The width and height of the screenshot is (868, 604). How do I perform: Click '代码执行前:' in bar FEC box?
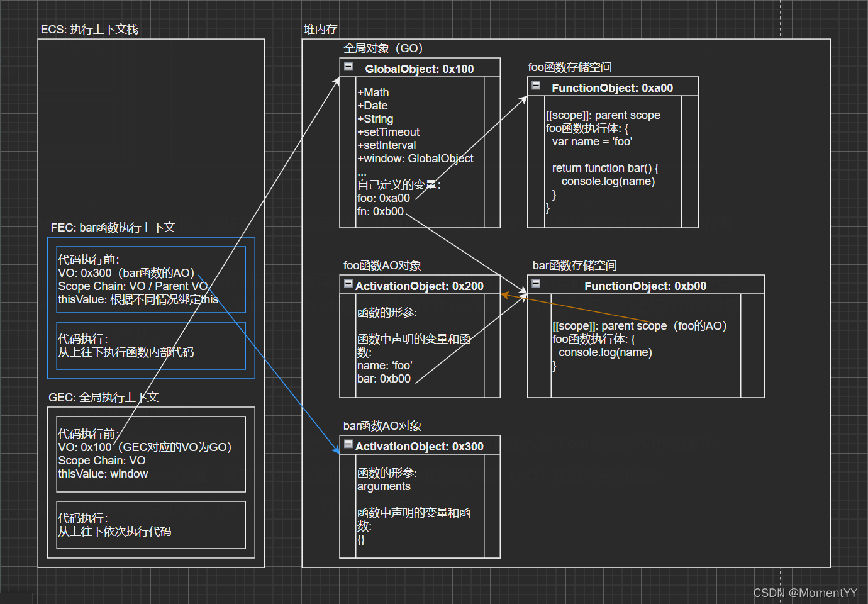pyautogui.click(x=89, y=260)
